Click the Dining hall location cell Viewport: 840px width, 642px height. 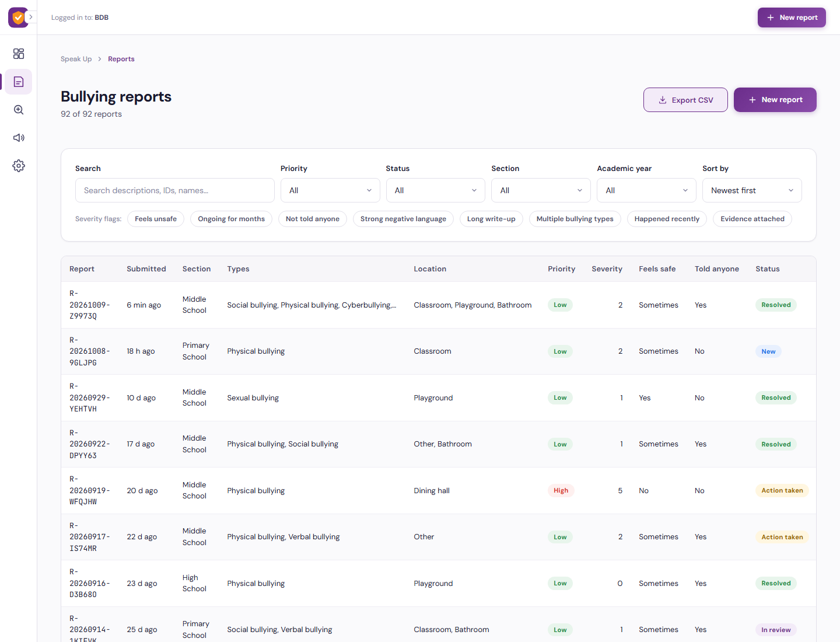tap(432, 491)
